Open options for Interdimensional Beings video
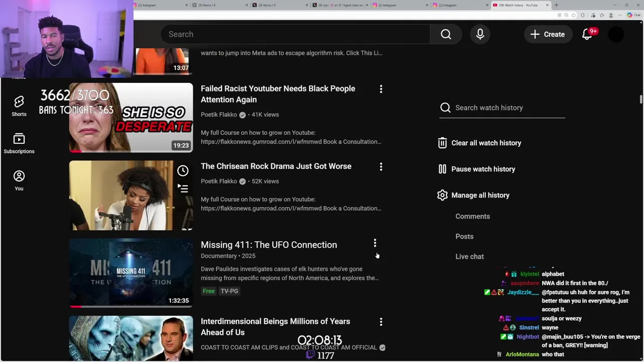Viewport: 644px width, 362px height. (381, 322)
